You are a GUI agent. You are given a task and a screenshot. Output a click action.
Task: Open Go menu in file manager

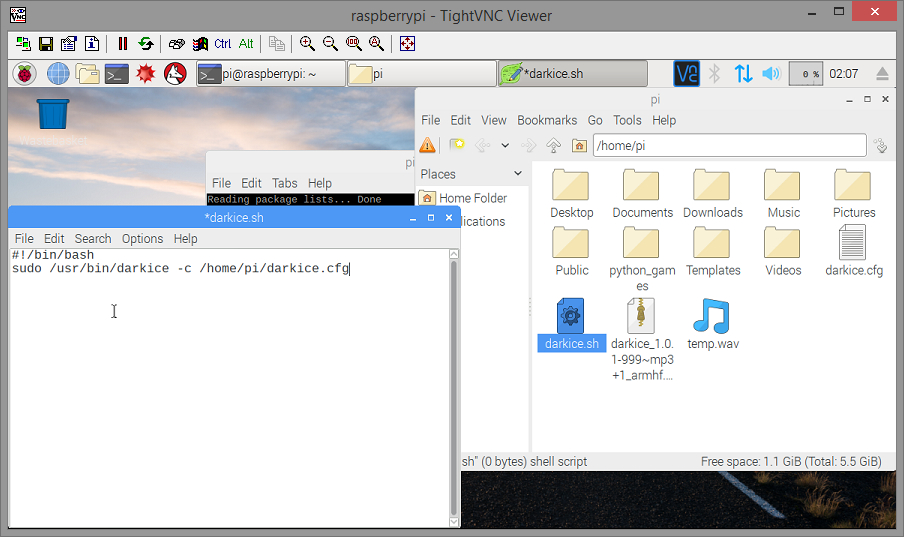595,121
